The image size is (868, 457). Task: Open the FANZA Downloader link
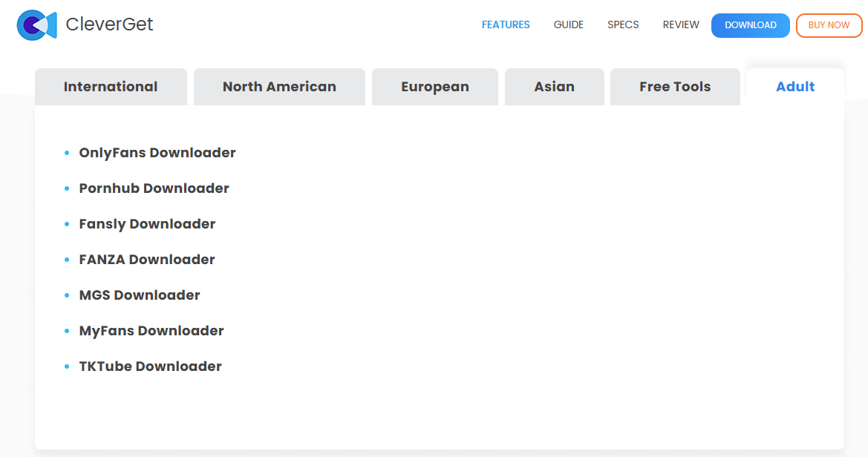point(147,260)
